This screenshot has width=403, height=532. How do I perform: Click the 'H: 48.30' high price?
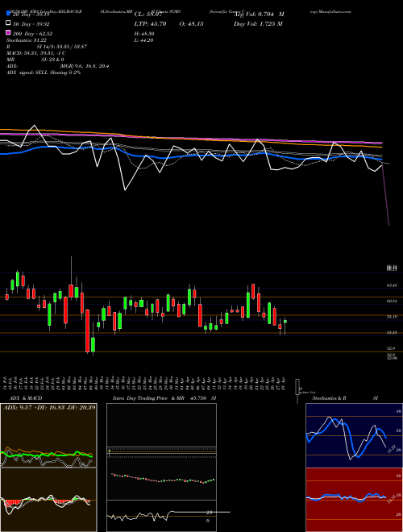(144, 34)
